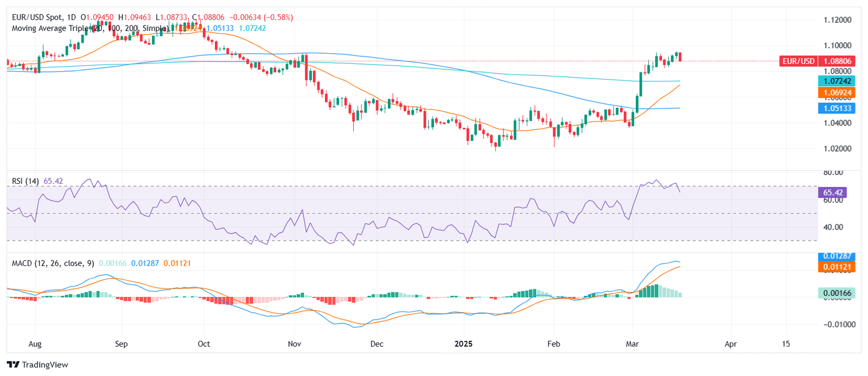The height and width of the screenshot is (376, 868).
Task: Open the Moving Average Triple legend
Action: pyautogui.click(x=50, y=28)
